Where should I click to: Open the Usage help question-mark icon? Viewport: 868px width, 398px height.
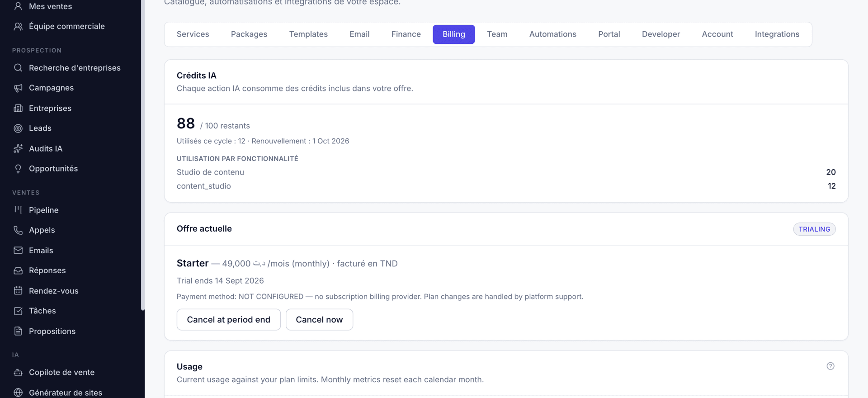click(x=830, y=366)
